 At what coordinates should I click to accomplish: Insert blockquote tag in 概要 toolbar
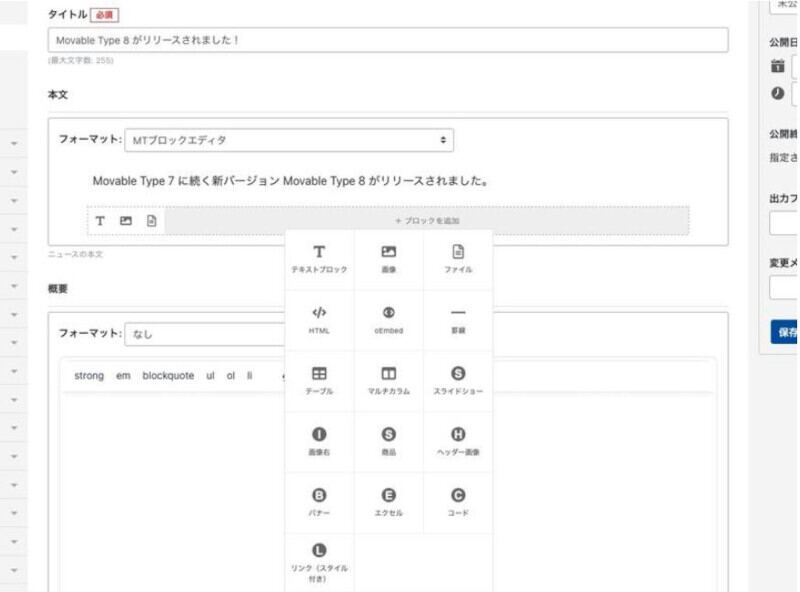point(168,376)
